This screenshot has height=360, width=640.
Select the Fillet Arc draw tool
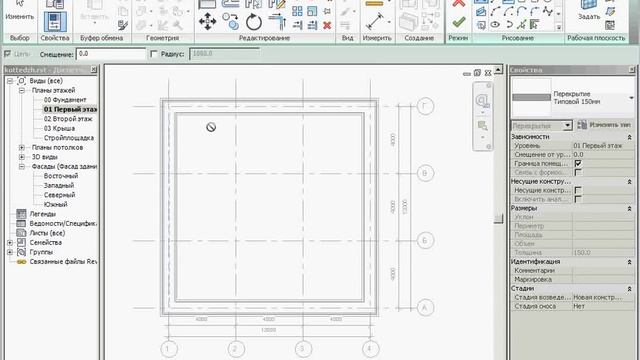(x=534, y=12)
